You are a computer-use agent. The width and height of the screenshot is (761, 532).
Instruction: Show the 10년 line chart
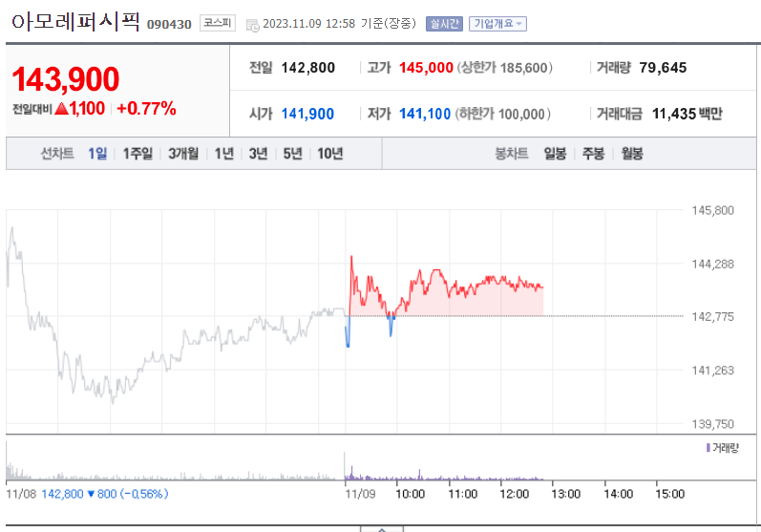point(330,154)
